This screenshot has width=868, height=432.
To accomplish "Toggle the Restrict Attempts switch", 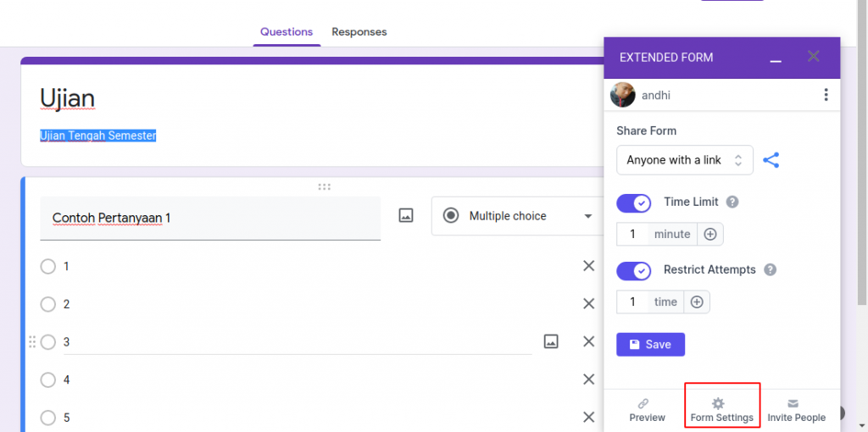I will pos(634,271).
